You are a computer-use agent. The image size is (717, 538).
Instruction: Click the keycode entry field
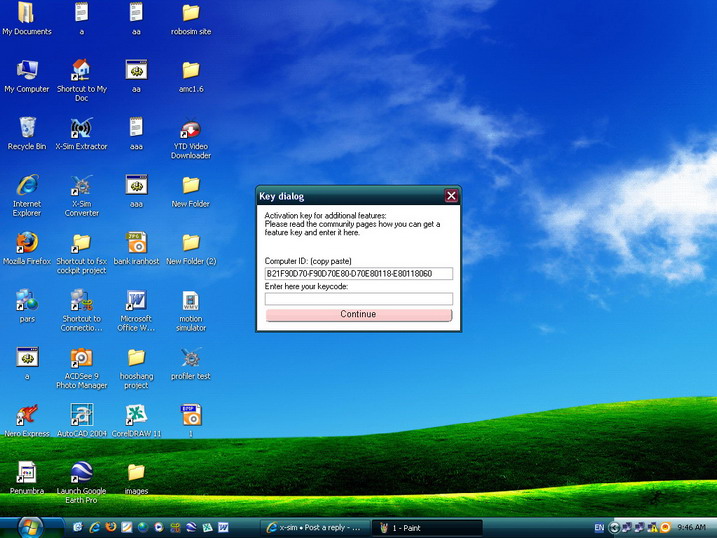pyautogui.click(x=358, y=298)
